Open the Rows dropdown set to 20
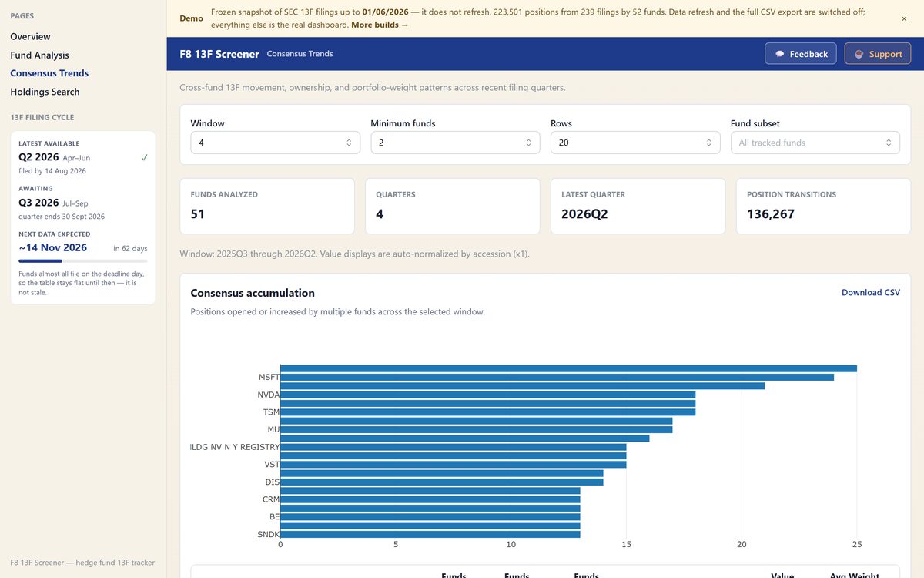Image resolution: width=924 pixels, height=578 pixels. 635,143
